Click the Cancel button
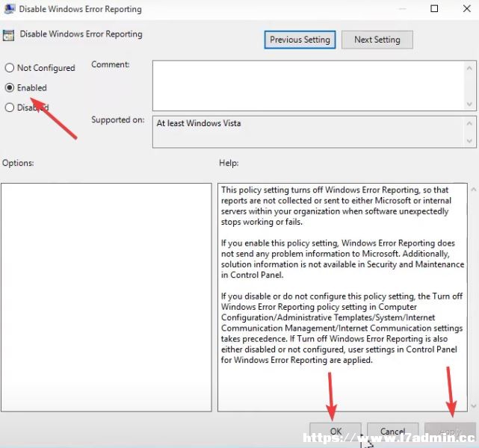The image size is (479, 448). 392,432
